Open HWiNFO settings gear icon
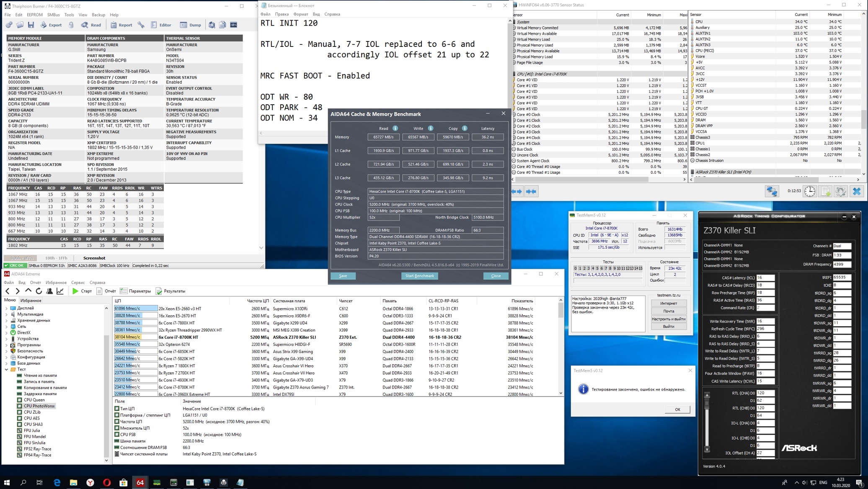The height and width of the screenshot is (489, 868). (840, 191)
